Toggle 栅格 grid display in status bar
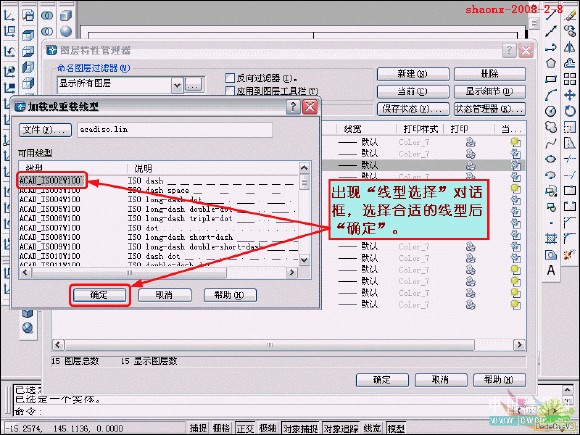This screenshot has width=580, height=435. (221, 428)
